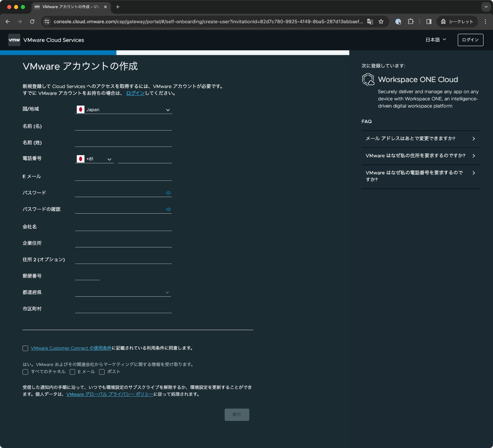Screen dimensions: 493x448
Task: Select the VMware アカウントの作成 browser tab
Action: click(71, 7)
